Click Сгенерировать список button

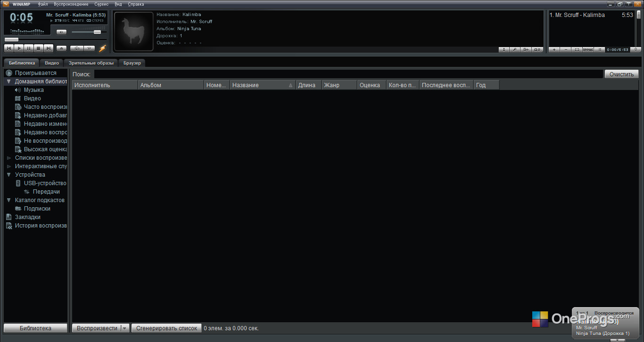(x=166, y=328)
